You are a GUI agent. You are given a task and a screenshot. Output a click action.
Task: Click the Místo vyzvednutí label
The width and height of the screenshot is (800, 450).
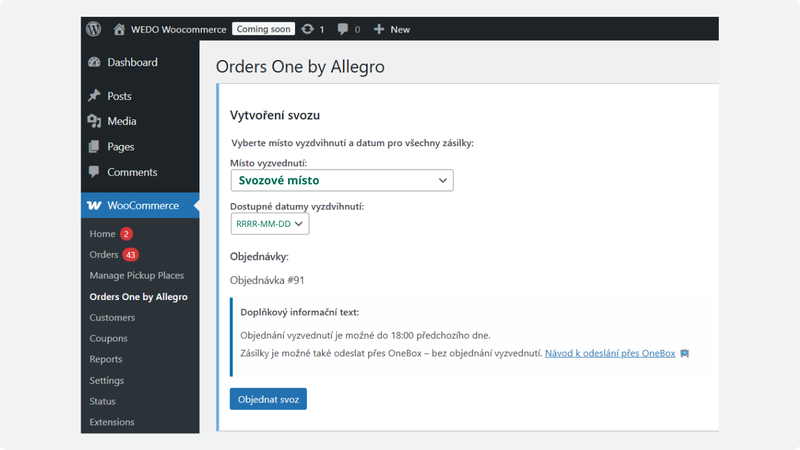point(268,163)
